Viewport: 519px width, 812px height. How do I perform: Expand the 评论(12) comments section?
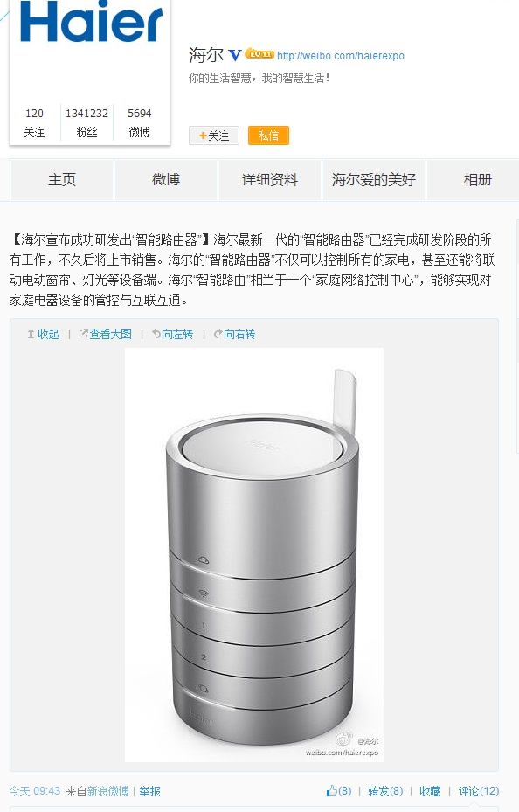[479, 791]
